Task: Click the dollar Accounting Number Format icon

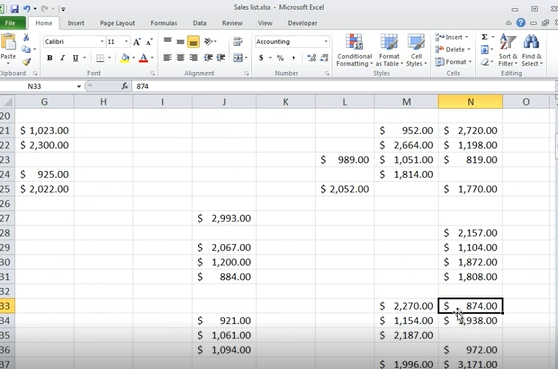Action: pyautogui.click(x=261, y=58)
